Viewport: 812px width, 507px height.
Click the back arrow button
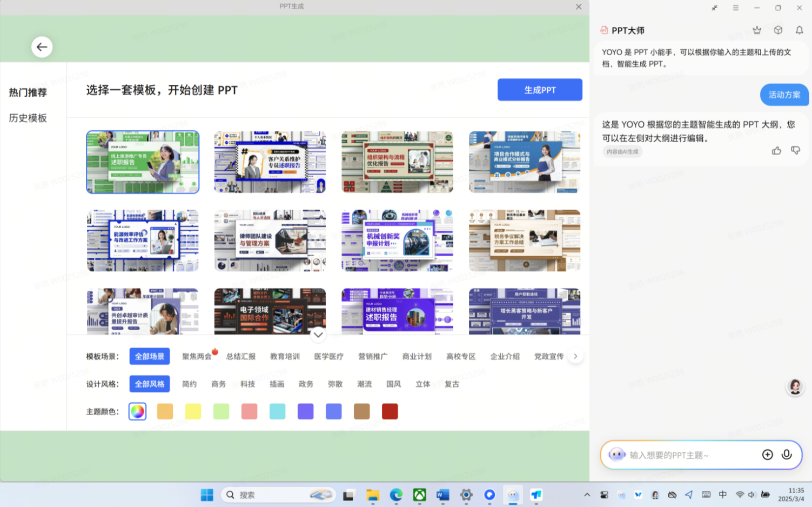[42, 47]
